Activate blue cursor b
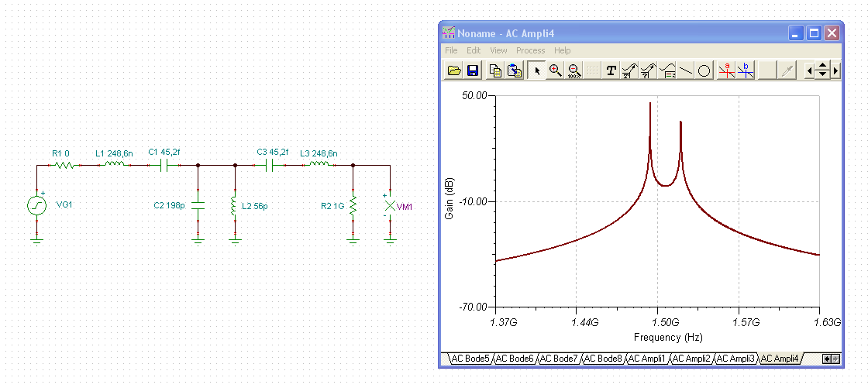The image size is (868, 388). tap(746, 70)
